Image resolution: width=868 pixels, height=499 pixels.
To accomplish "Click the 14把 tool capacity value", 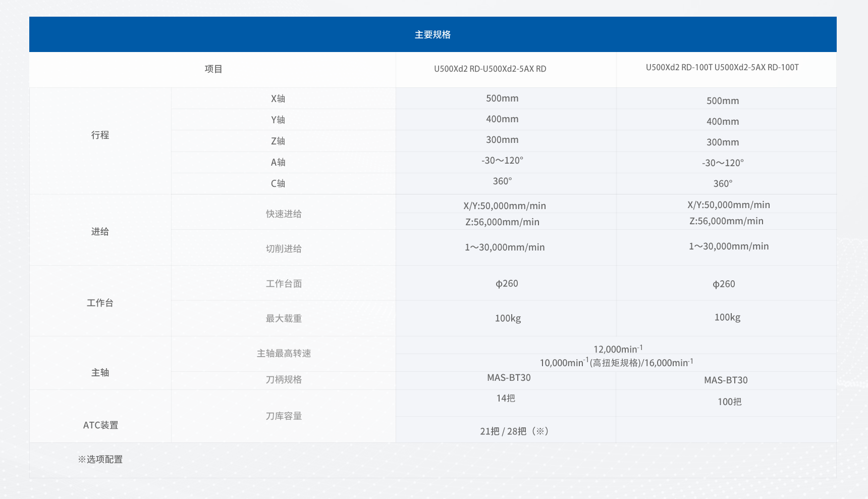I will point(506,398).
